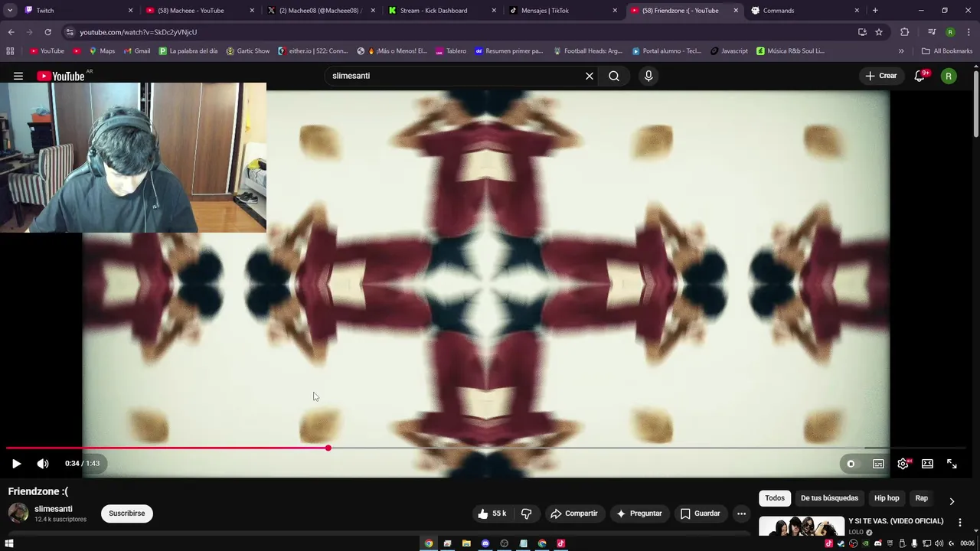Open the Javascript bookmark
The image size is (980, 551).
729,51
